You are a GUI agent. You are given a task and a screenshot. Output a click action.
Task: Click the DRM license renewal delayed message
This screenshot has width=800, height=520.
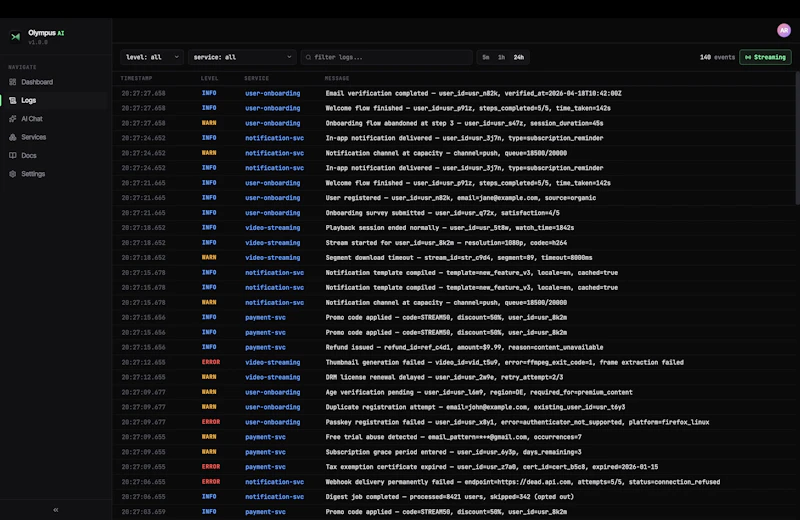[x=444, y=377]
